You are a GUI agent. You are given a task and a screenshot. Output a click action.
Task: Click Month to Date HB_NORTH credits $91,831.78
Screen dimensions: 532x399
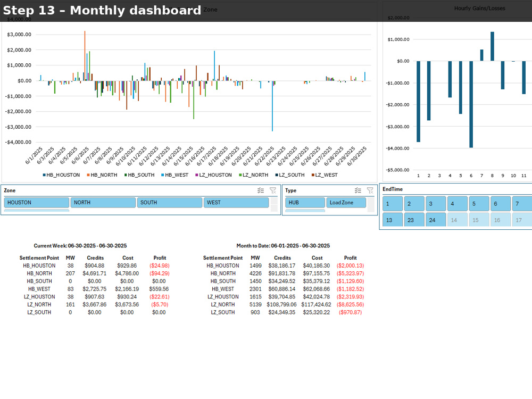(282, 273)
